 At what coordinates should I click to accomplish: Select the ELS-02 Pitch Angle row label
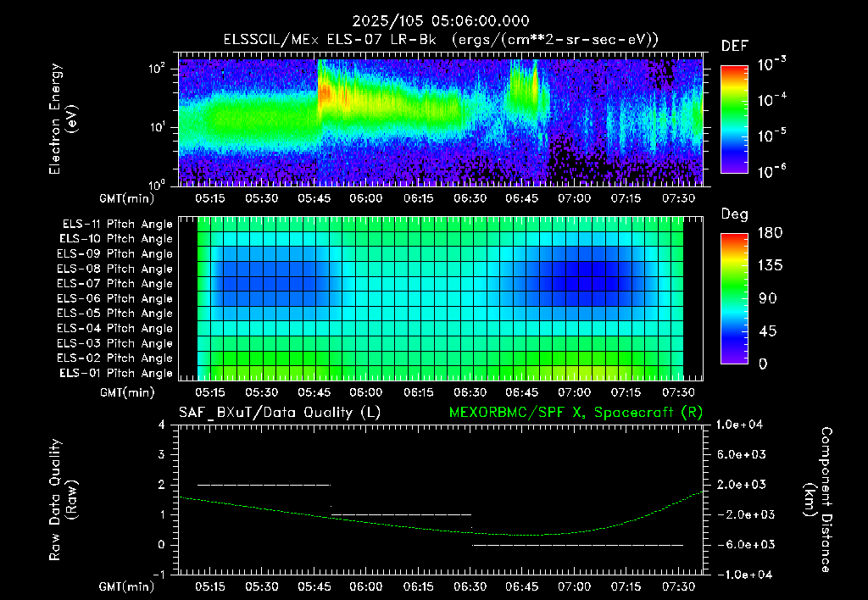tap(115, 358)
